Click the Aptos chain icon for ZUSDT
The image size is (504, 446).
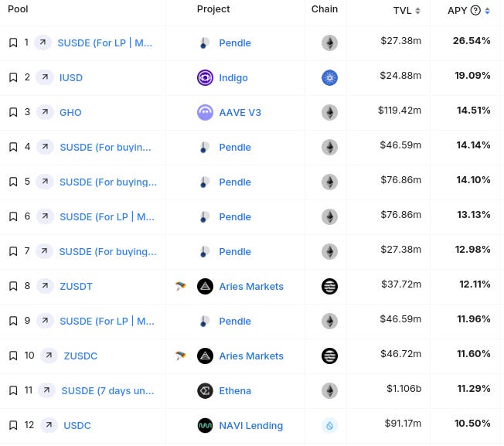click(329, 286)
